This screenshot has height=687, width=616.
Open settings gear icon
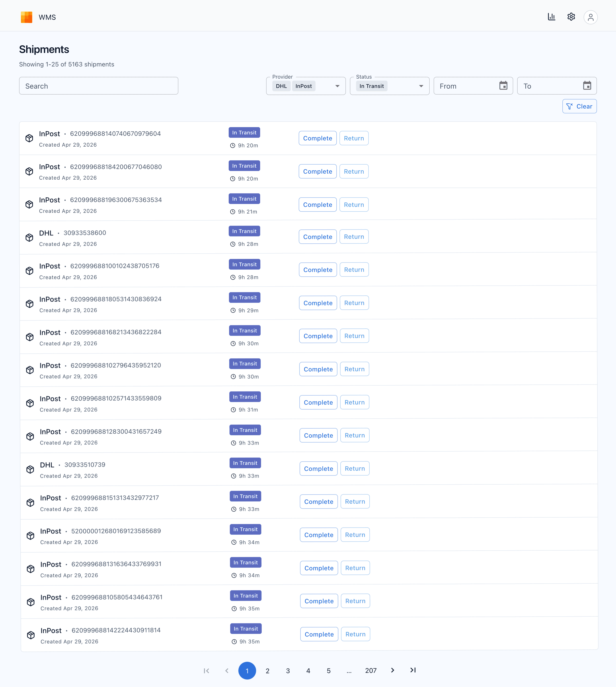571,17
